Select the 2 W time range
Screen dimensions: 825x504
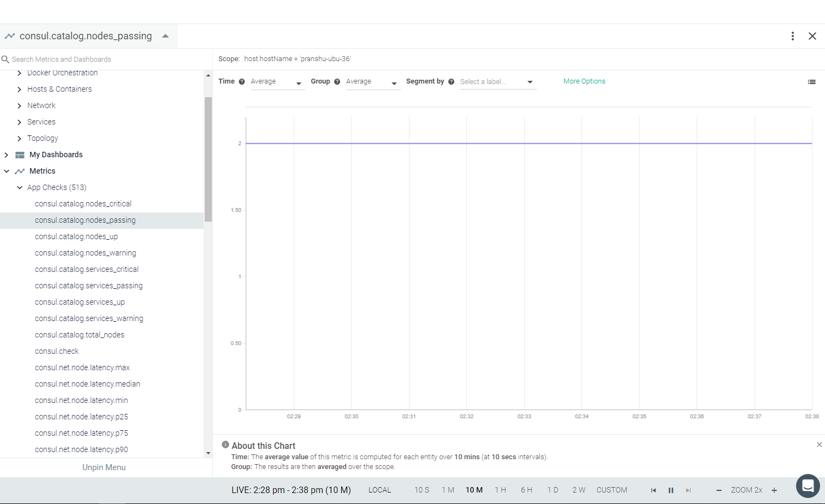(579, 490)
